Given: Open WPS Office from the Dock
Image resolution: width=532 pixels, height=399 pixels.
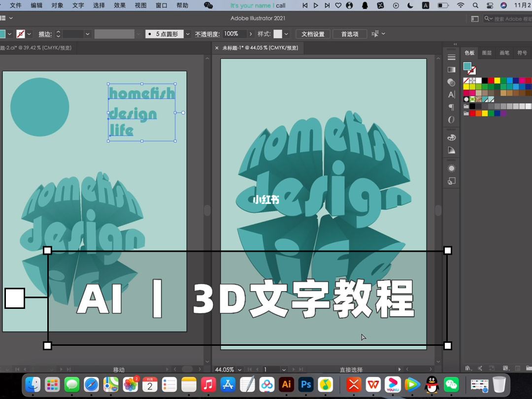Looking at the screenshot, I should click(x=373, y=384).
